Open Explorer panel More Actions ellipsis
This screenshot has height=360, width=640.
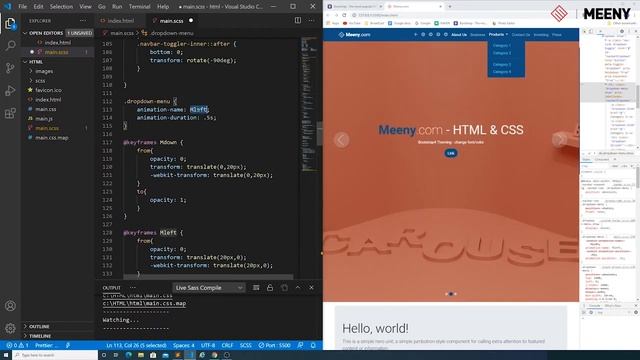click(83, 20)
